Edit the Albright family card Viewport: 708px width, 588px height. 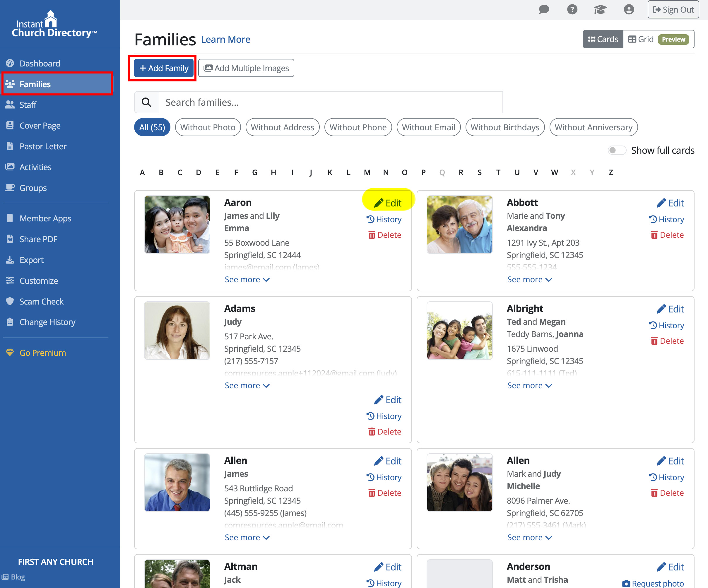coord(670,309)
